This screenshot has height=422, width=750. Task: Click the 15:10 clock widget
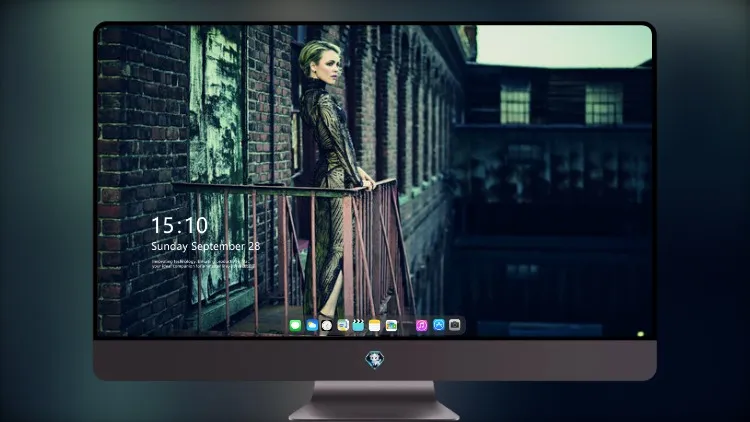(x=179, y=225)
